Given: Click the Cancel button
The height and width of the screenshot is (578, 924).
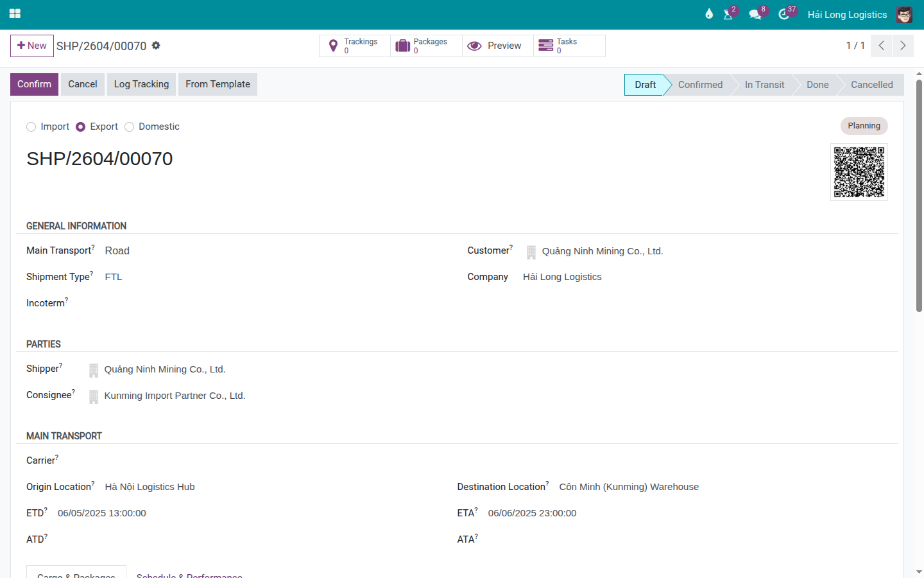Looking at the screenshot, I should coord(83,84).
